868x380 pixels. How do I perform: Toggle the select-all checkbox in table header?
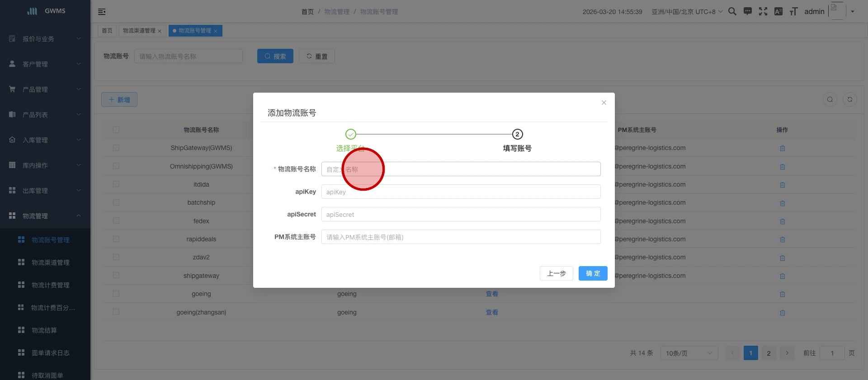(x=116, y=130)
